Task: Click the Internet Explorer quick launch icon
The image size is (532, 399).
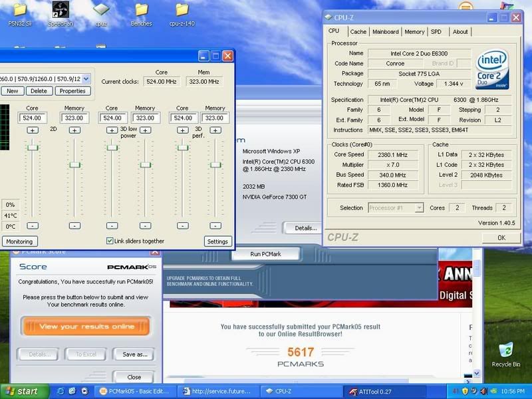Action: 61,391
